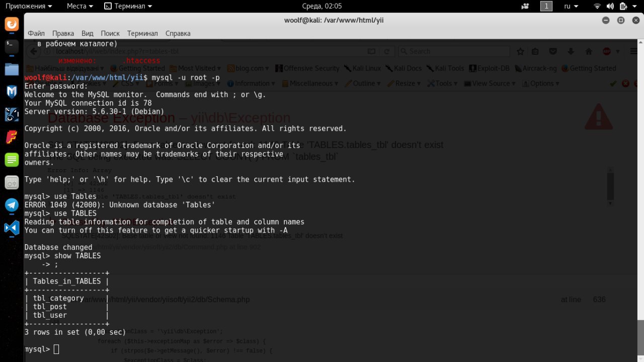Click the 'Reading table information for completion' line
Viewport: 644px width, 362px height.
click(165, 222)
